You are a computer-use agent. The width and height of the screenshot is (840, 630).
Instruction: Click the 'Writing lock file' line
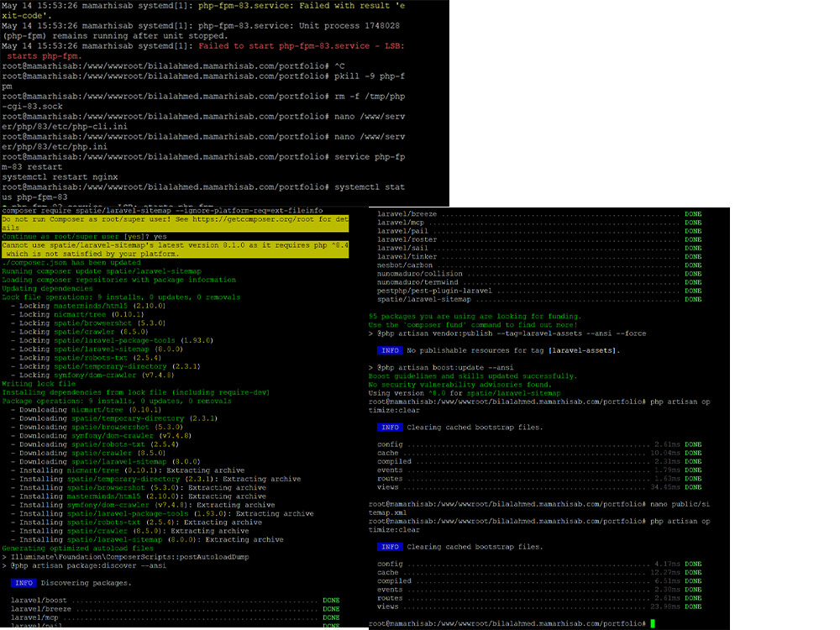39,384
